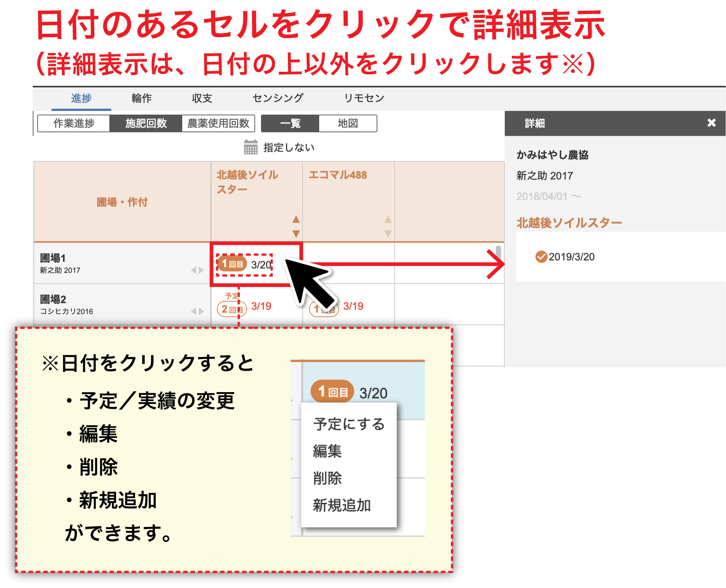Click the 1回目 badge in 圃場1 row
The image size is (726, 588).
pos(232,264)
